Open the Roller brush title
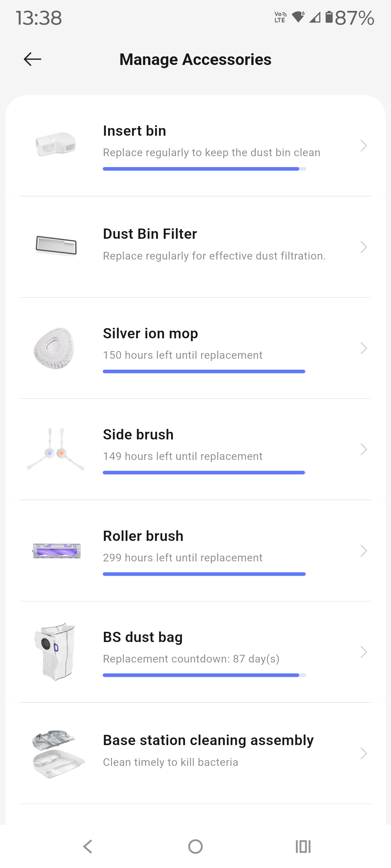 tap(143, 536)
